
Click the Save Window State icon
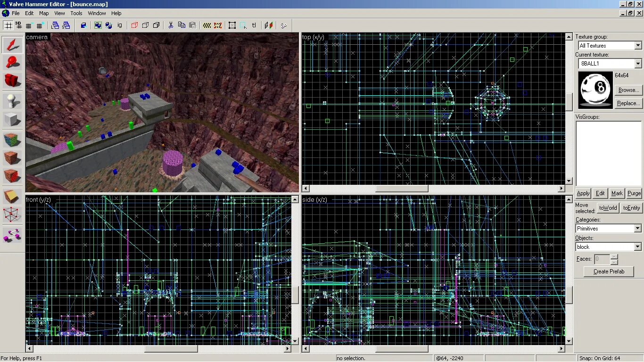66,25
